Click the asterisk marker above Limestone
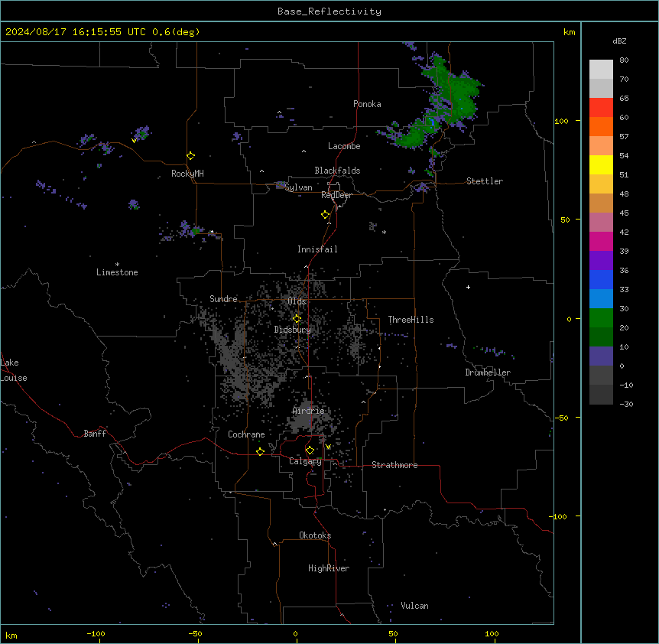The height and width of the screenshot is (644, 659). click(117, 265)
